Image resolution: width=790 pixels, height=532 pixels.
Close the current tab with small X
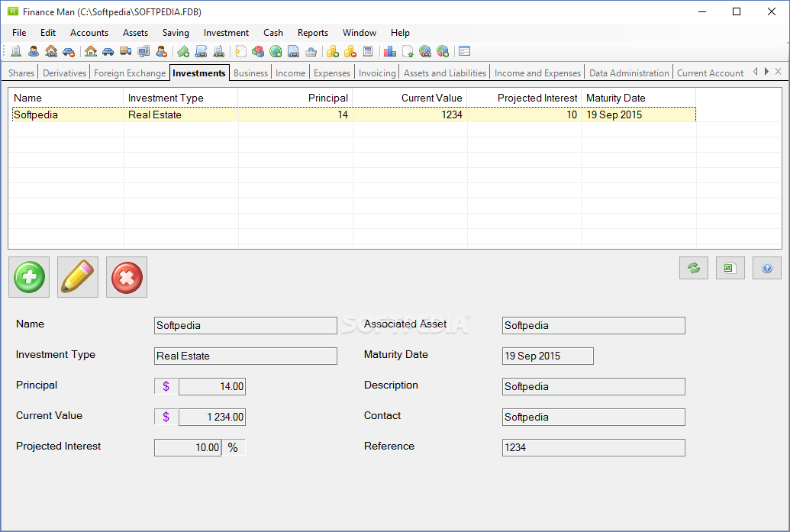click(x=779, y=72)
